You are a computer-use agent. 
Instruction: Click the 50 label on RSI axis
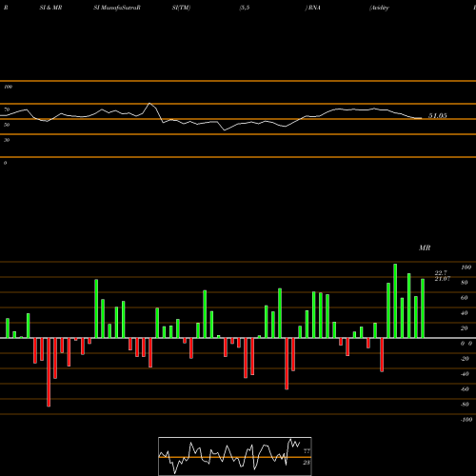pyautogui.click(x=7, y=125)
